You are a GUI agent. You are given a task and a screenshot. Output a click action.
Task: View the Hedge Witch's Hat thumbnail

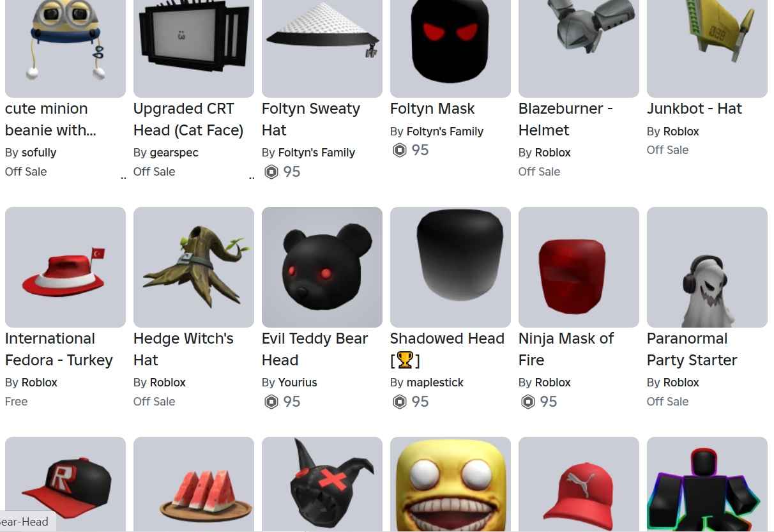[193, 267]
